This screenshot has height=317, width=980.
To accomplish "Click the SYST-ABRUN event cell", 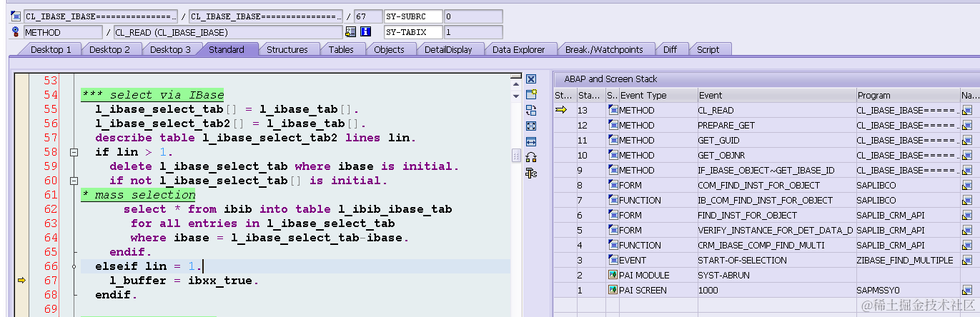I will coord(777,275).
